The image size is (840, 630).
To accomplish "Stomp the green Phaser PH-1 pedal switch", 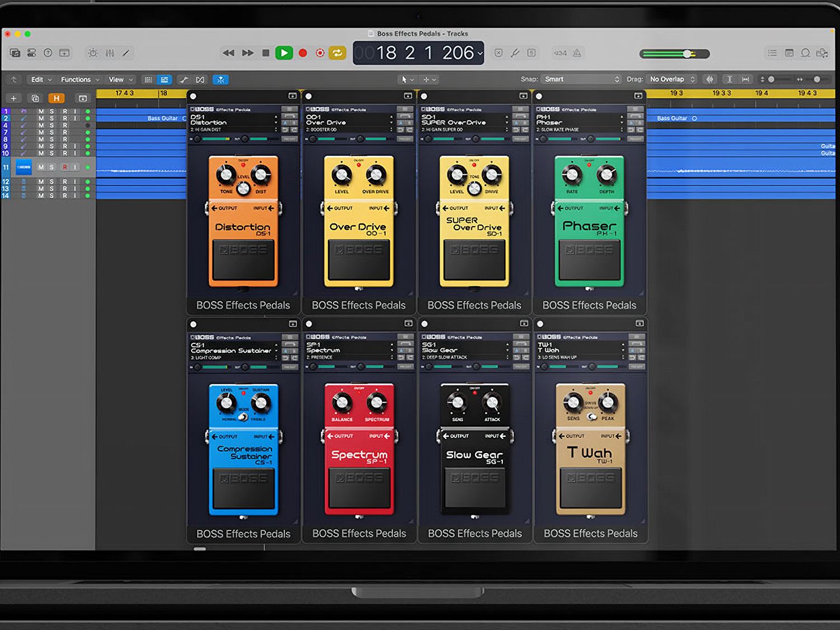I will 590,259.
